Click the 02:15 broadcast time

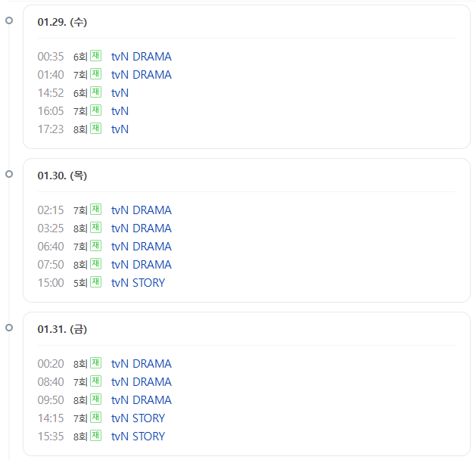(x=51, y=210)
